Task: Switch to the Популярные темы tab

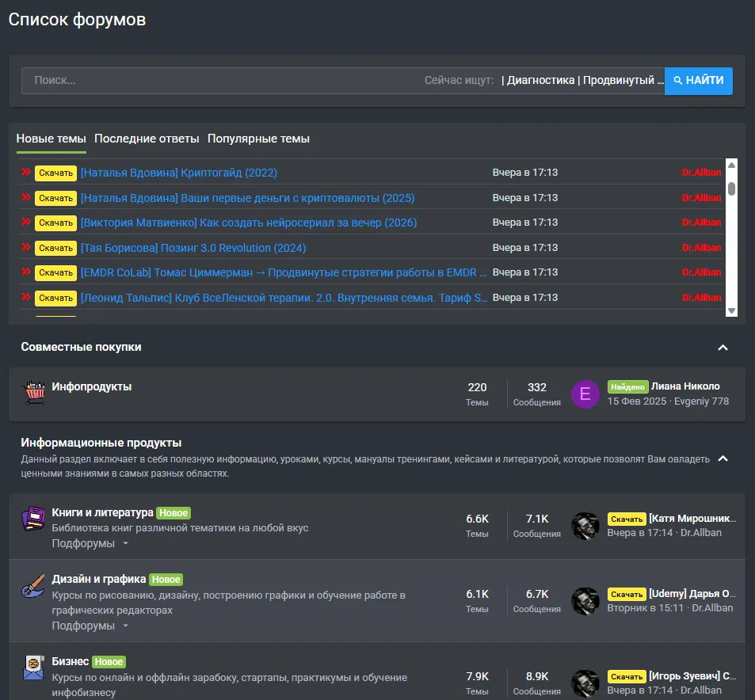Action: [258, 139]
